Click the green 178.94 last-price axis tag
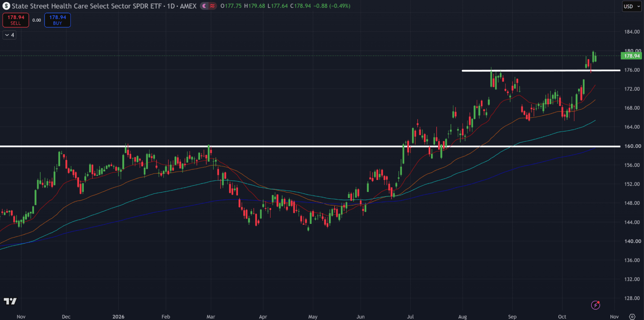 (631, 56)
